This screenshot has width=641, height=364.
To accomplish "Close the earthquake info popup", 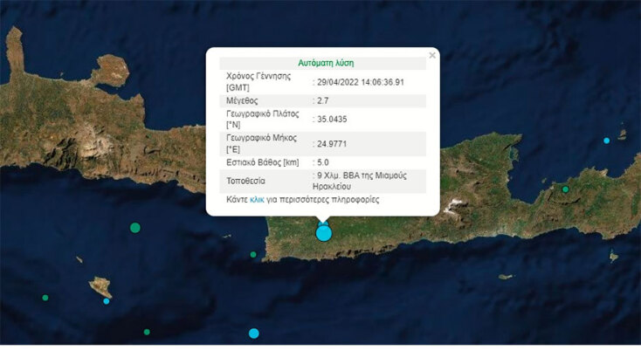I will pos(431,56).
